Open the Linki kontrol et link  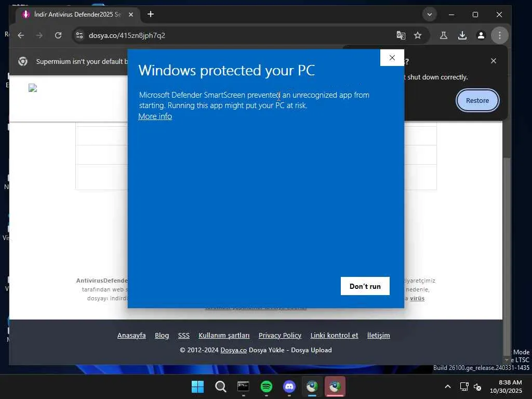(334, 335)
